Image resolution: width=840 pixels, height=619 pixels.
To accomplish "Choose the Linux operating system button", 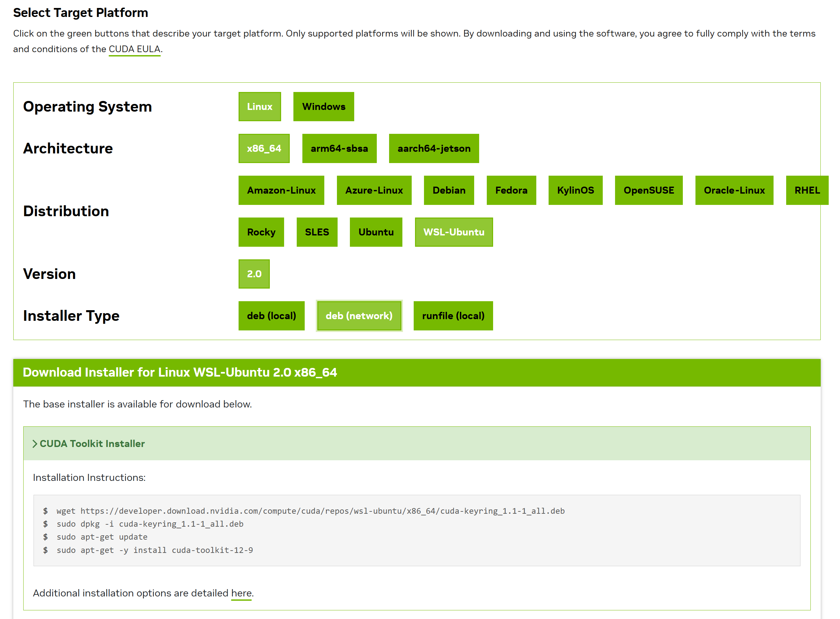I will (x=260, y=106).
